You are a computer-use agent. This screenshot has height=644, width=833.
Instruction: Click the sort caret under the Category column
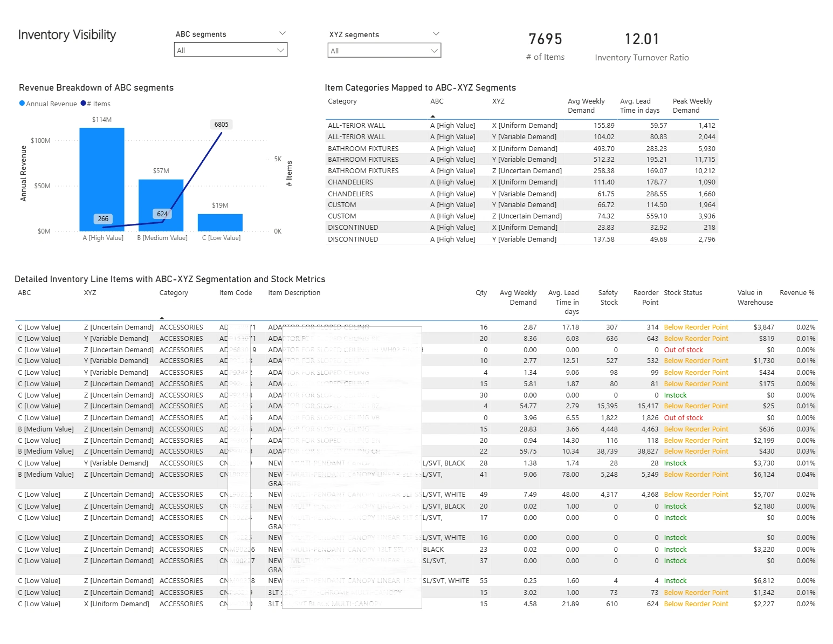pyautogui.click(x=162, y=319)
